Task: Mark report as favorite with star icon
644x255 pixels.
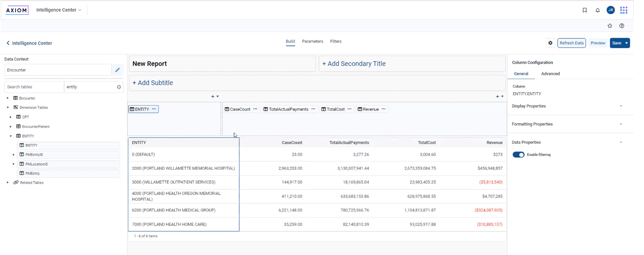Action: 610,26
